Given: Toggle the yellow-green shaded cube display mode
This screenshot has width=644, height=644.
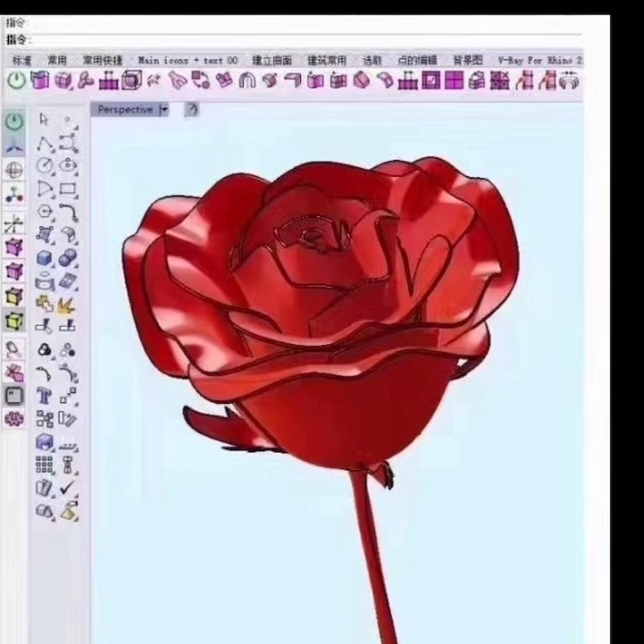Looking at the screenshot, I should 15,321.
